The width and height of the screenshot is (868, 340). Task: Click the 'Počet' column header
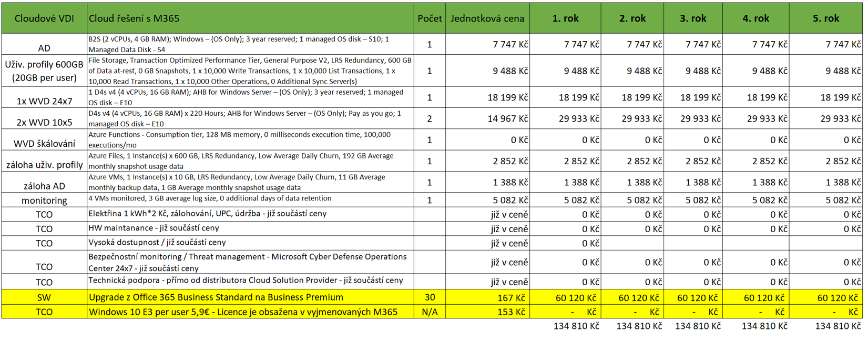coord(430,18)
